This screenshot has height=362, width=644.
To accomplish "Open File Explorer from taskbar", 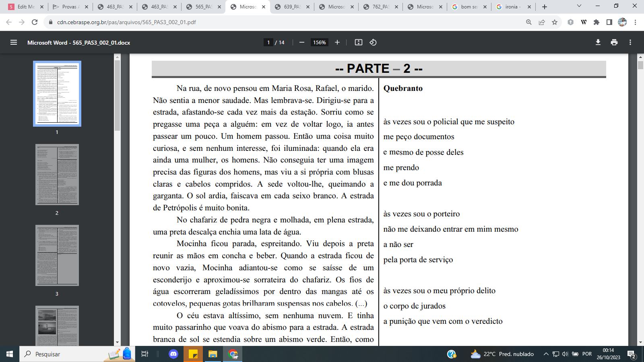I will click(x=213, y=354).
